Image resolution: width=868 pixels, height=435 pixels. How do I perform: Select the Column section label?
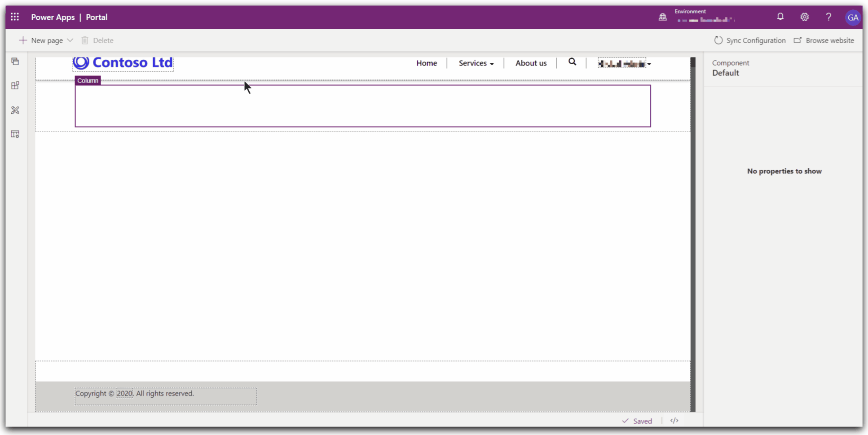click(x=88, y=80)
